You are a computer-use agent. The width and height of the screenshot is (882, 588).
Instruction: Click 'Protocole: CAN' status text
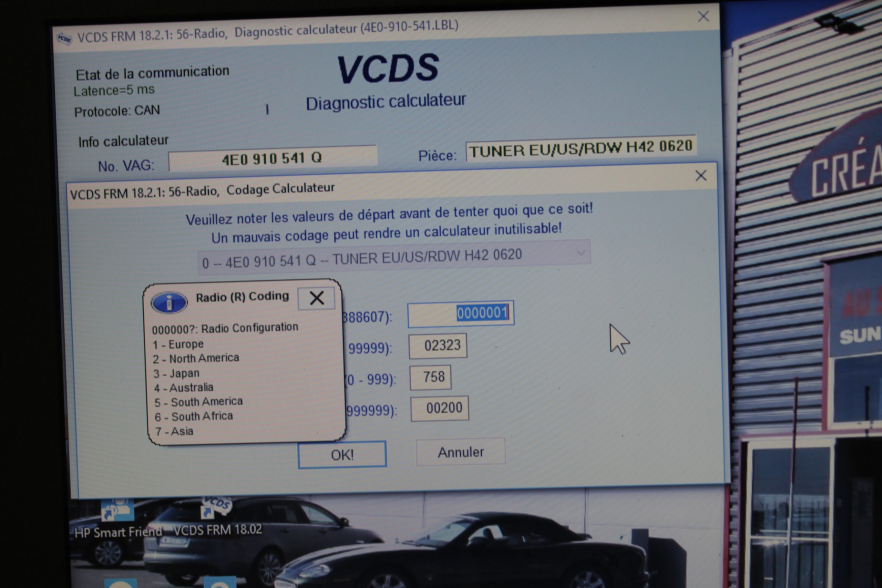[x=117, y=111]
